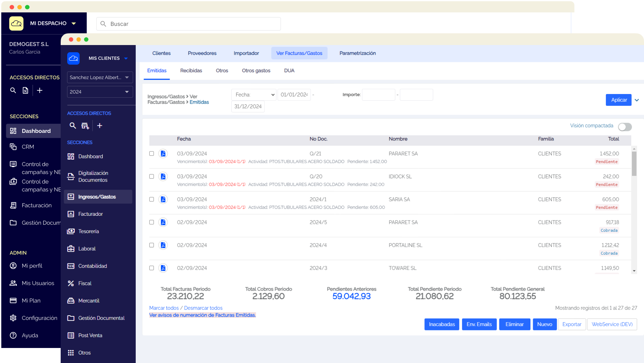644x363 pixels.
Task: Open client selector Sanchez Lopez Albert
Action: (100, 77)
